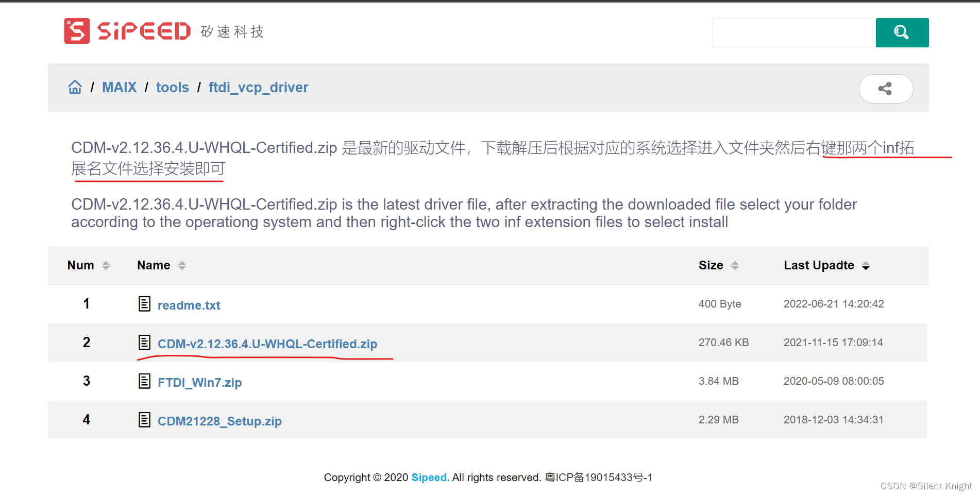Image resolution: width=980 pixels, height=496 pixels.
Task: Click the file icon beside CDM21228_Setup.zip
Action: click(144, 420)
